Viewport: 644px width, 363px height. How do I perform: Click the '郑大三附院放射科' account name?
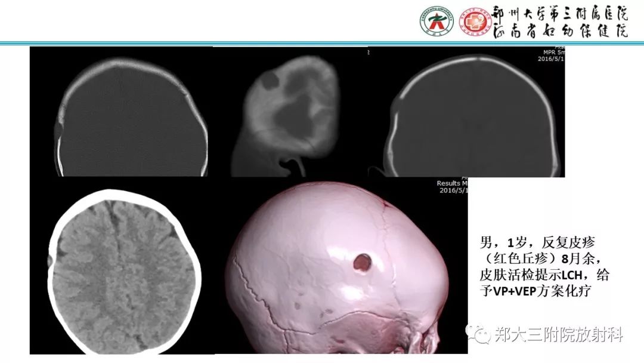[559, 334]
